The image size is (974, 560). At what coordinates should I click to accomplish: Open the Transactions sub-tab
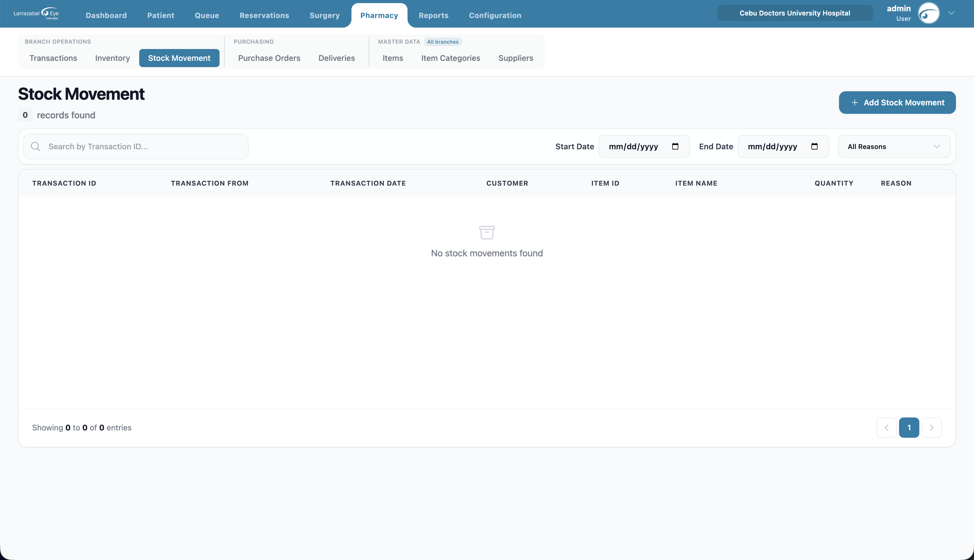53,58
